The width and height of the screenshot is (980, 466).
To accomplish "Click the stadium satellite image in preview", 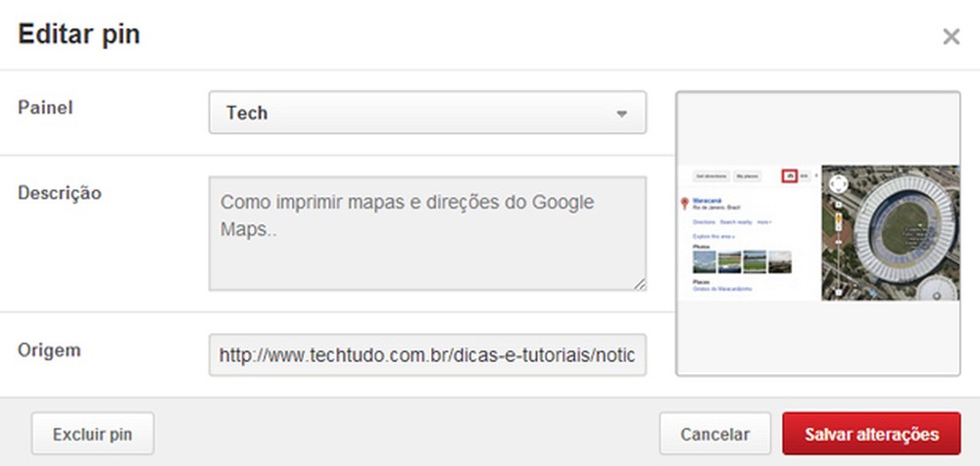I will pyautogui.click(x=904, y=232).
